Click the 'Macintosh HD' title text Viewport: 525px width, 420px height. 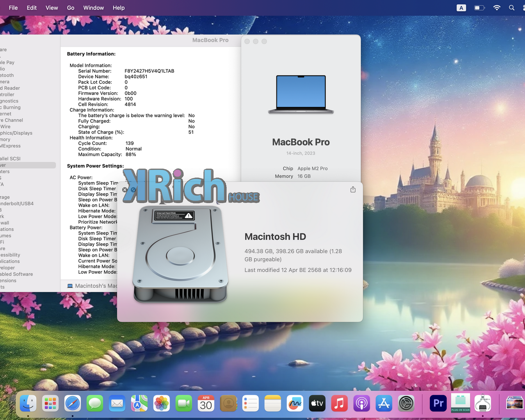click(x=275, y=237)
